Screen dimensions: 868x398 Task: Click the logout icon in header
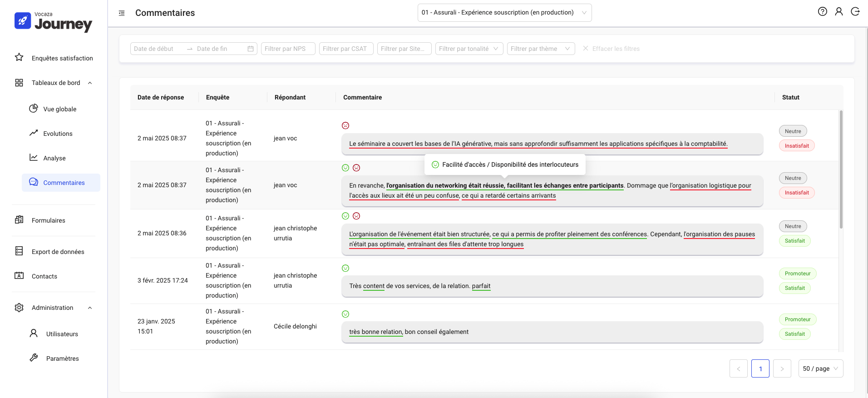[855, 12]
